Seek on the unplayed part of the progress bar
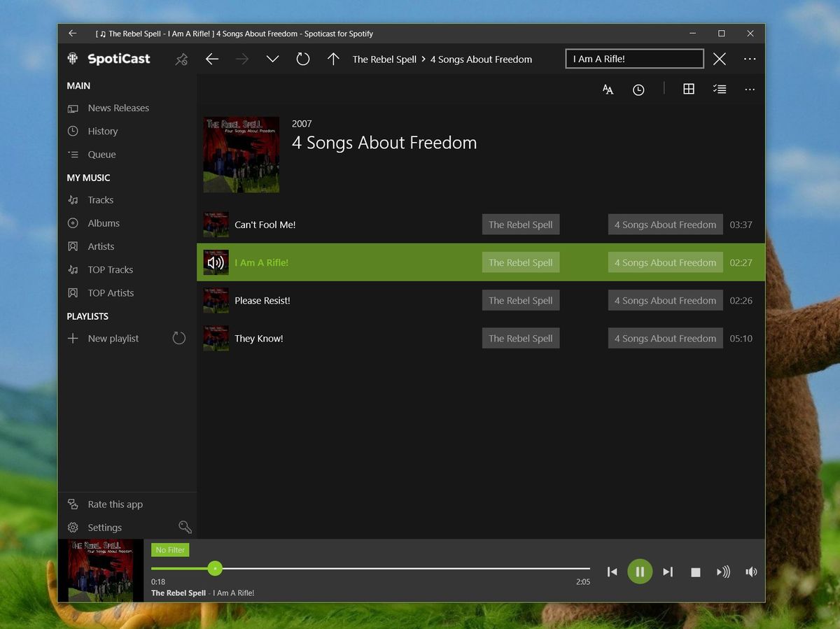 point(406,568)
